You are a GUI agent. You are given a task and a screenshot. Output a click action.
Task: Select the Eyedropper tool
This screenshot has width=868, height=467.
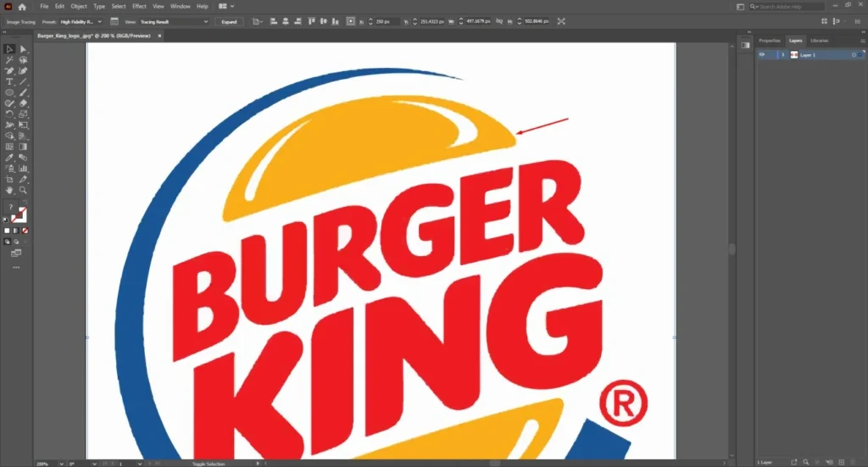[9, 158]
